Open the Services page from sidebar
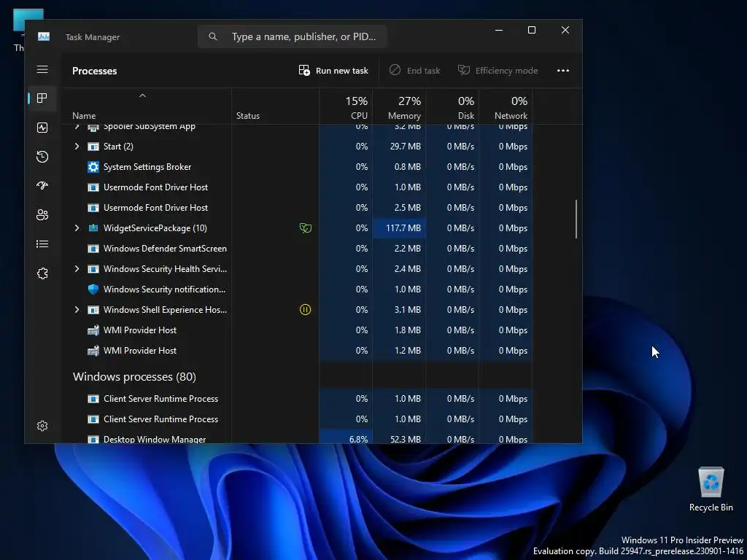The image size is (747, 560). tap(42, 273)
